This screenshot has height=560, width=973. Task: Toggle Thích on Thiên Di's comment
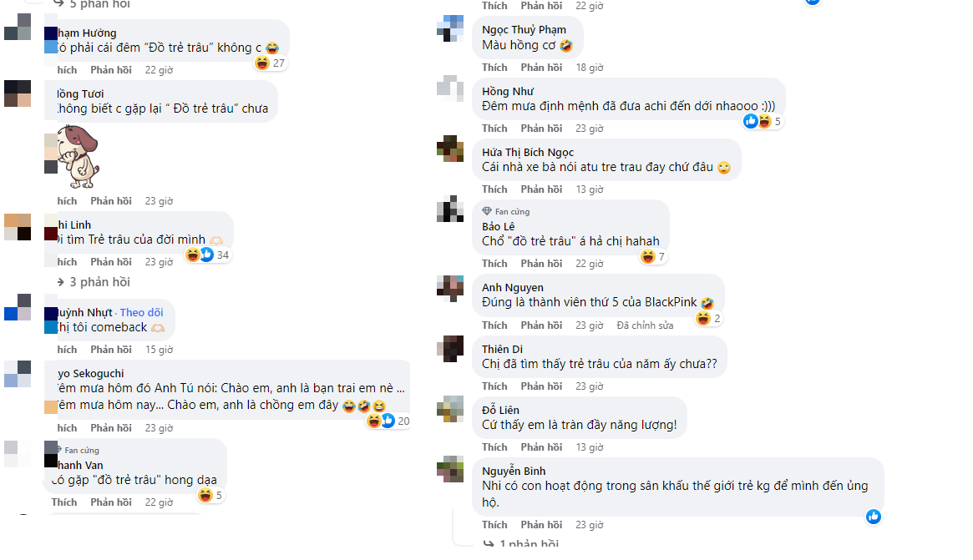click(494, 386)
